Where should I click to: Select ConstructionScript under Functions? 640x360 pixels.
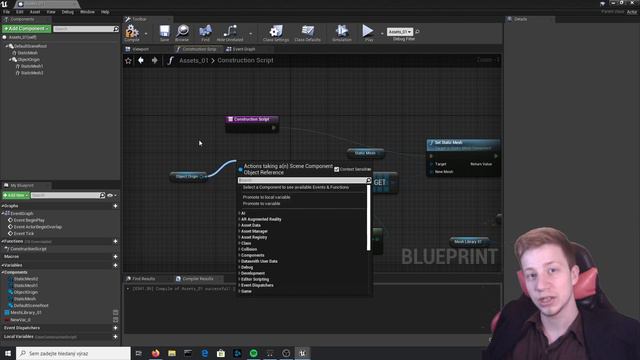[x=28, y=249]
